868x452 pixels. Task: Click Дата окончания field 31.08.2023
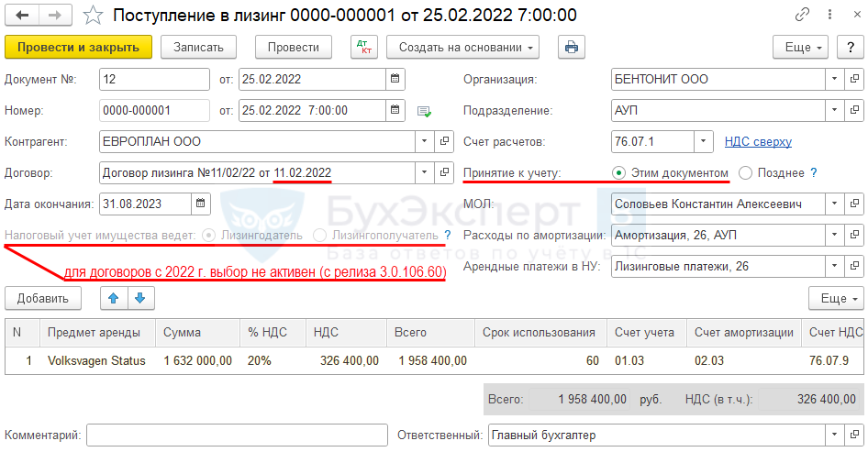(146, 204)
